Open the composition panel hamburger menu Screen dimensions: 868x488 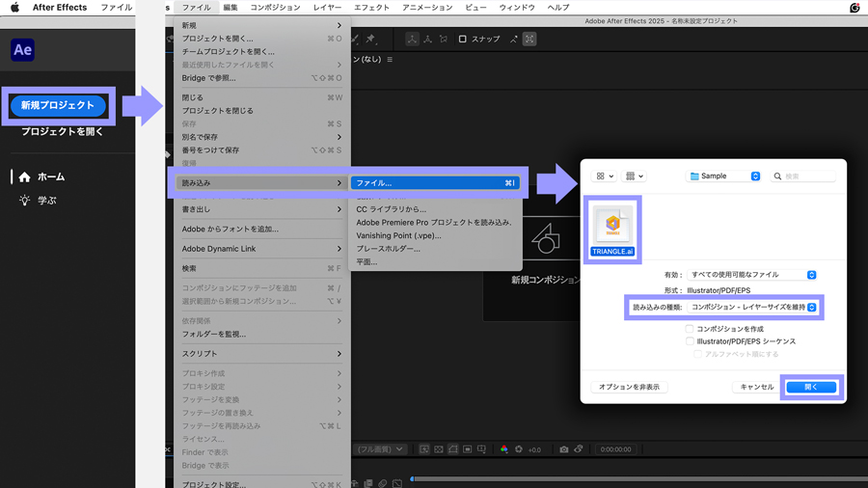[390, 59]
